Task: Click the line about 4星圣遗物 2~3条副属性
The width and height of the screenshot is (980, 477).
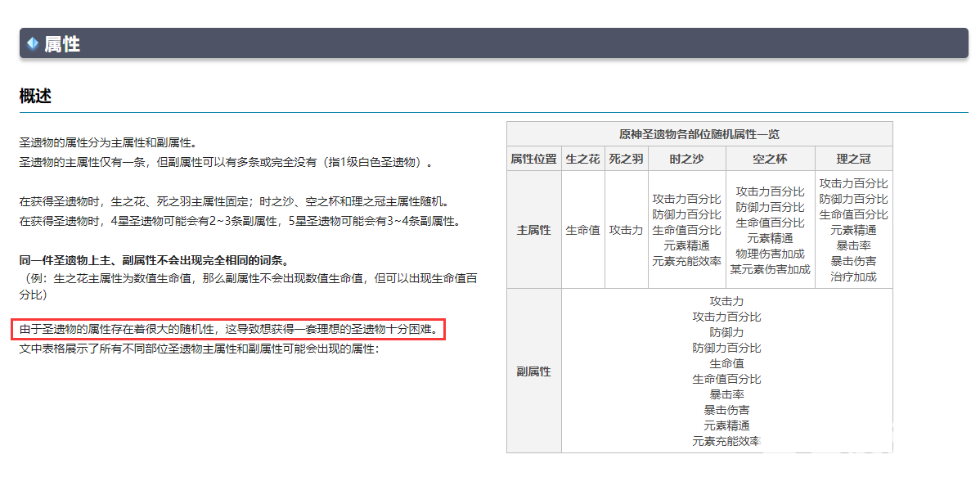Action: (x=240, y=221)
